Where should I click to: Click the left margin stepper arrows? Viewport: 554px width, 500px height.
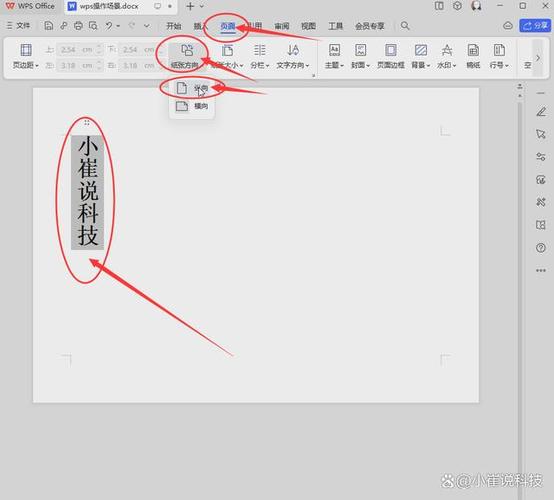tap(100, 65)
